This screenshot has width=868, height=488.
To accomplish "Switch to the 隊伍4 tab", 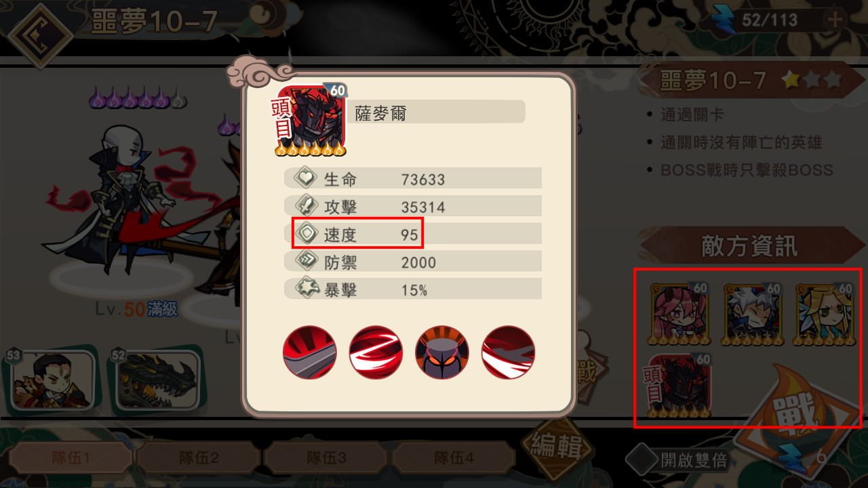I will point(454,457).
